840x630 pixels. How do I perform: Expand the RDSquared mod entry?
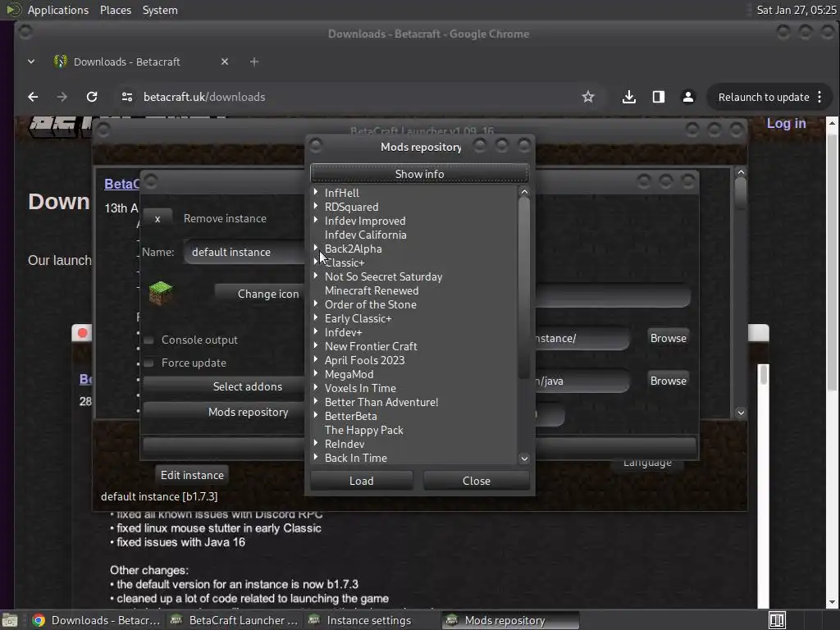(316, 206)
